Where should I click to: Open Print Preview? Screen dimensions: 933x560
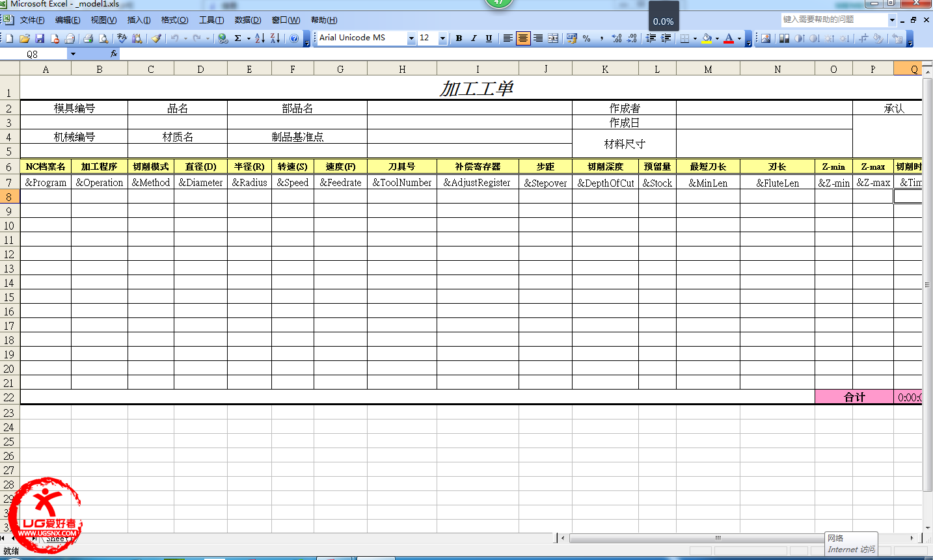click(103, 38)
